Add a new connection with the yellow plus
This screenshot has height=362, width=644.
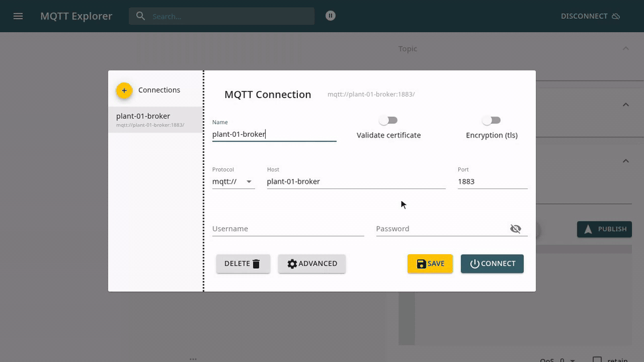[124, 90]
